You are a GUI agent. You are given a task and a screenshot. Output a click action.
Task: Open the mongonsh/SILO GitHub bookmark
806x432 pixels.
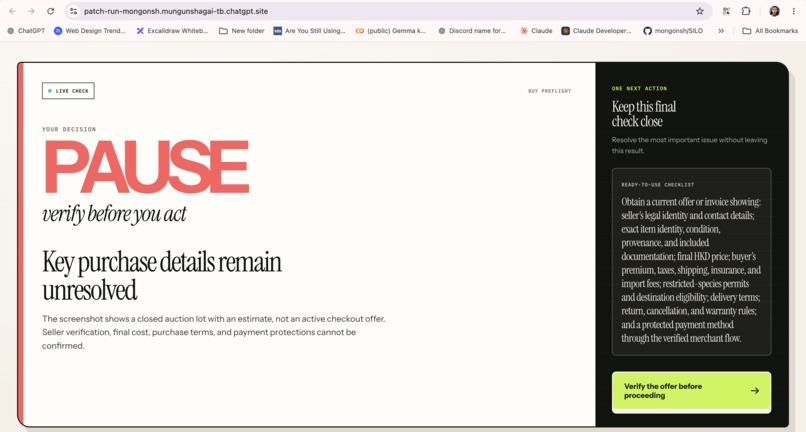(x=673, y=31)
